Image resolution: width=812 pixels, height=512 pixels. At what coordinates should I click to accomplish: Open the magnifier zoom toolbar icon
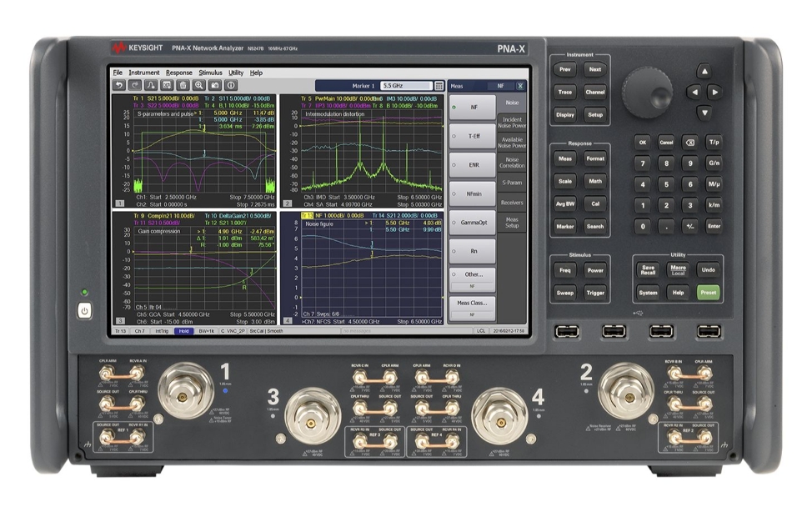198,86
